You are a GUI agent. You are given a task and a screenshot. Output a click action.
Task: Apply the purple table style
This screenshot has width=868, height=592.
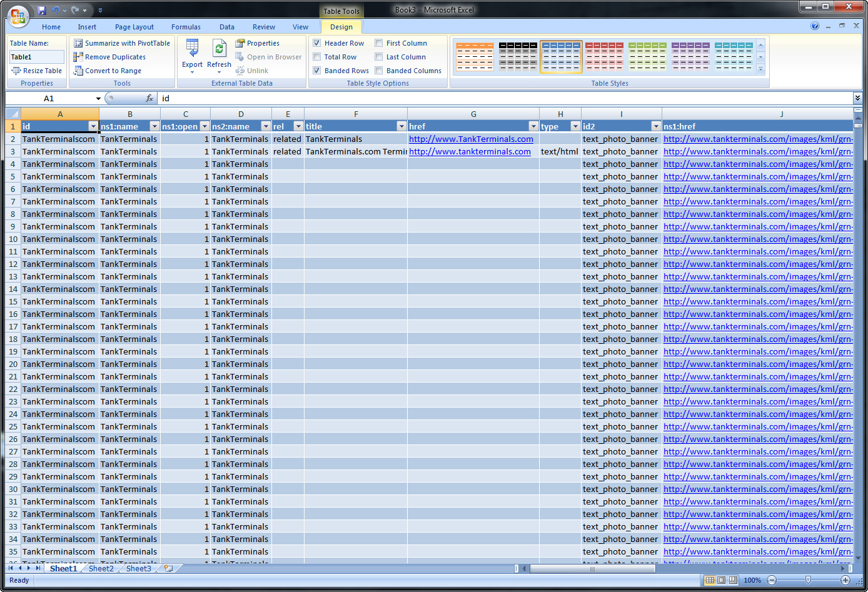690,56
